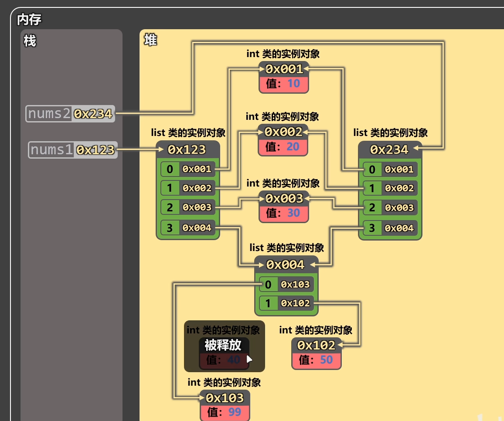The width and height of the screenshot is (504, 421).
Task: Select the 0x123 address beside nums1
Action: tap(95, 150)
